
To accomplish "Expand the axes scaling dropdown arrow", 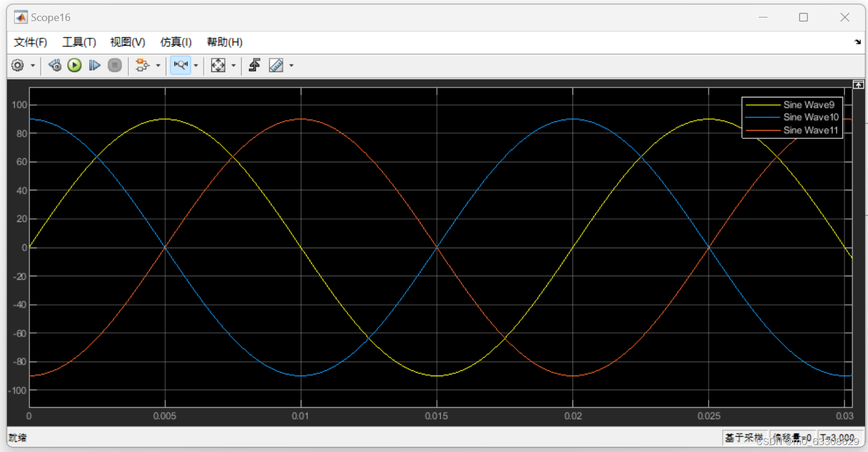I will point(234,65).
